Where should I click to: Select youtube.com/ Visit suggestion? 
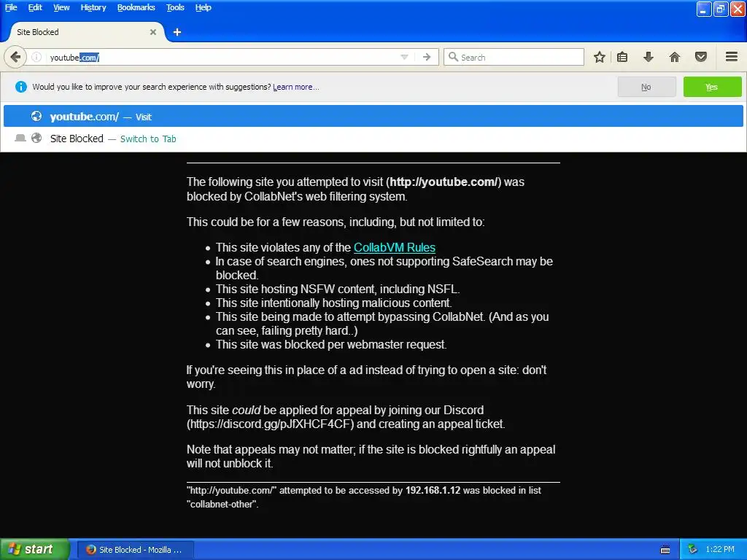[373, 117]
